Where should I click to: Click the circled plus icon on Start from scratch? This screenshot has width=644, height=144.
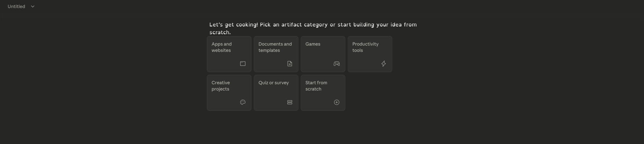(337, 102)
